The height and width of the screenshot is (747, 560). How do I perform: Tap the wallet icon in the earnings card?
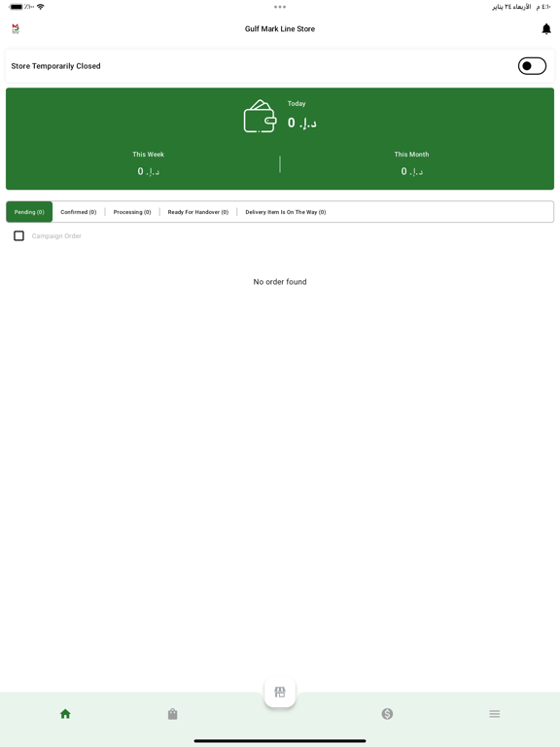pos(260,117)
